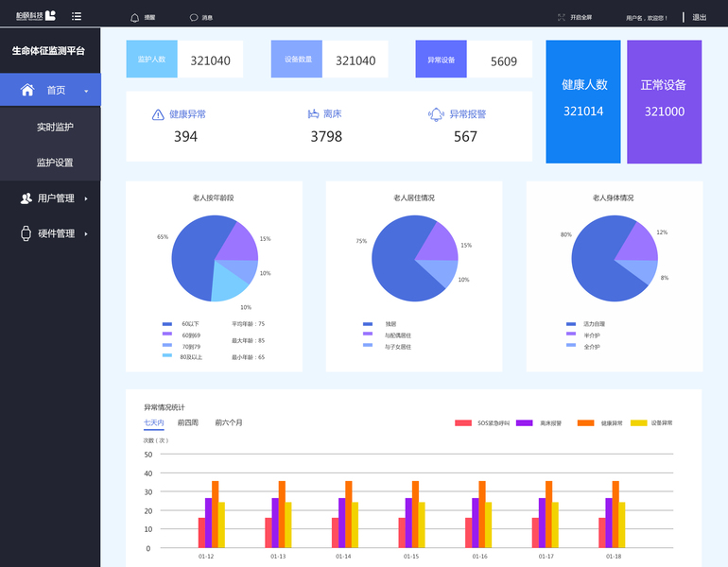Expand the 硬件管理 submenu arrow
The image size is (728, 567).
(x=86, y=233)
